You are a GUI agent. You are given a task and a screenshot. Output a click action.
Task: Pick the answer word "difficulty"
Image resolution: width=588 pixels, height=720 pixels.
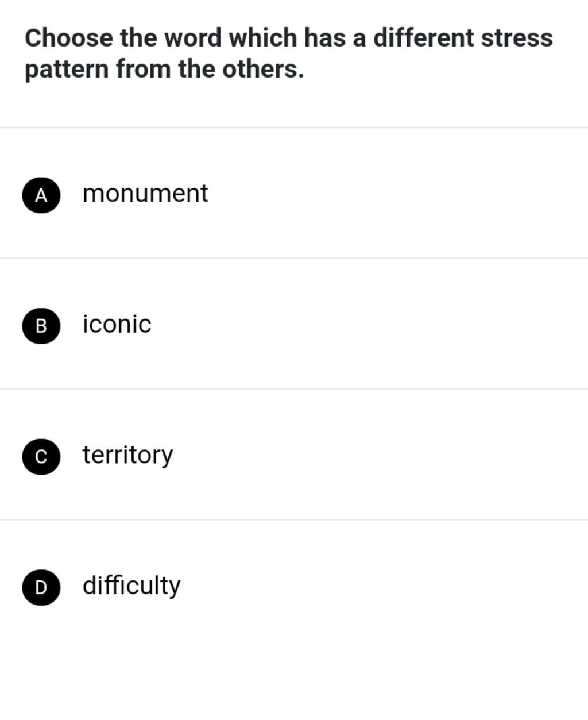click(131, 586)
